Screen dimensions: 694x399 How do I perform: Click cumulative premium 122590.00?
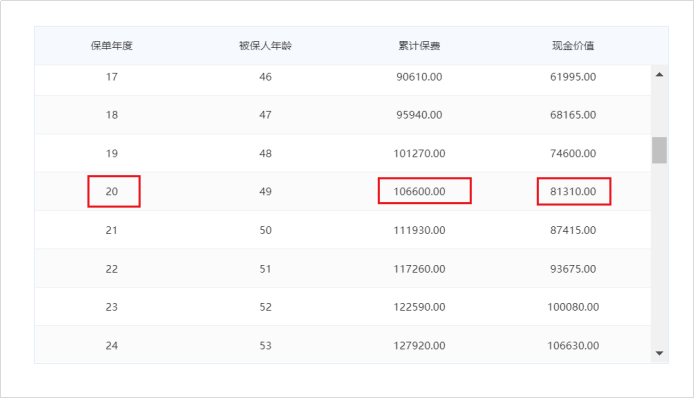pos(419,307)
